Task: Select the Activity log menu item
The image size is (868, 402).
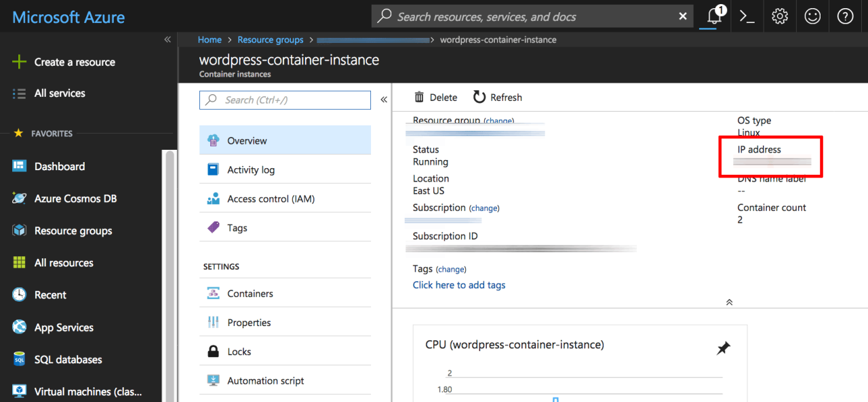Action: tap(251, 170)
